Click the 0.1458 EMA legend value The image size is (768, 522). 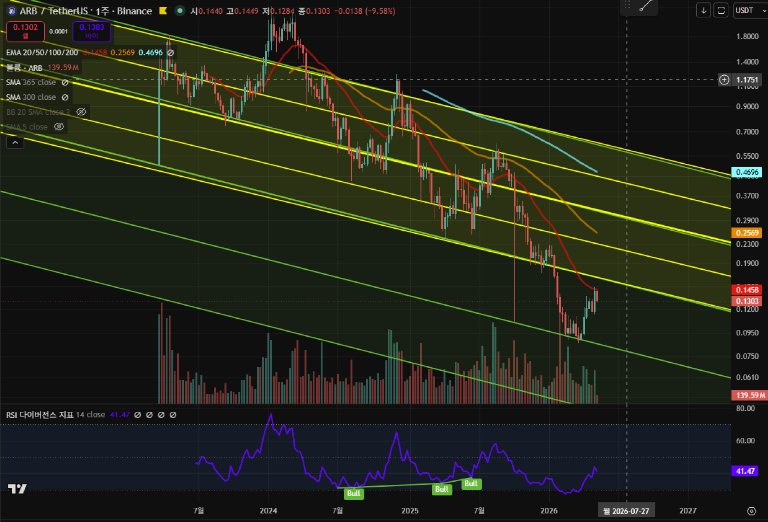(x=95, y=52)
